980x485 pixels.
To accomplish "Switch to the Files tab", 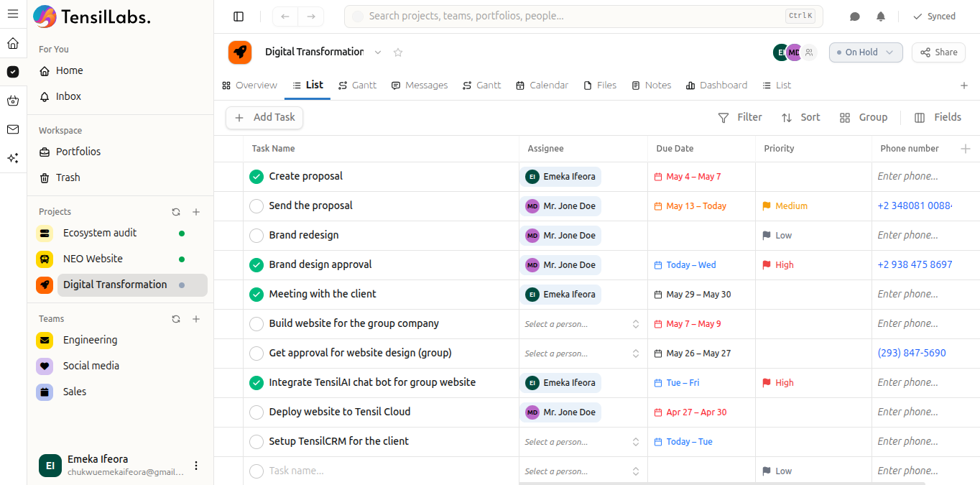I will click(x=600, y=86).
